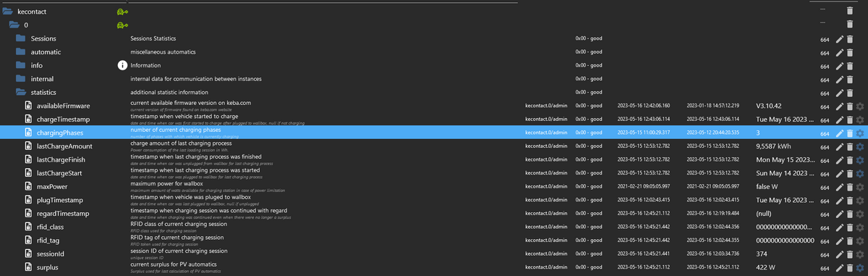This screenshot has width=868, height=276.
Task: Select the lastChargeAmount state row
Action: 434,146
